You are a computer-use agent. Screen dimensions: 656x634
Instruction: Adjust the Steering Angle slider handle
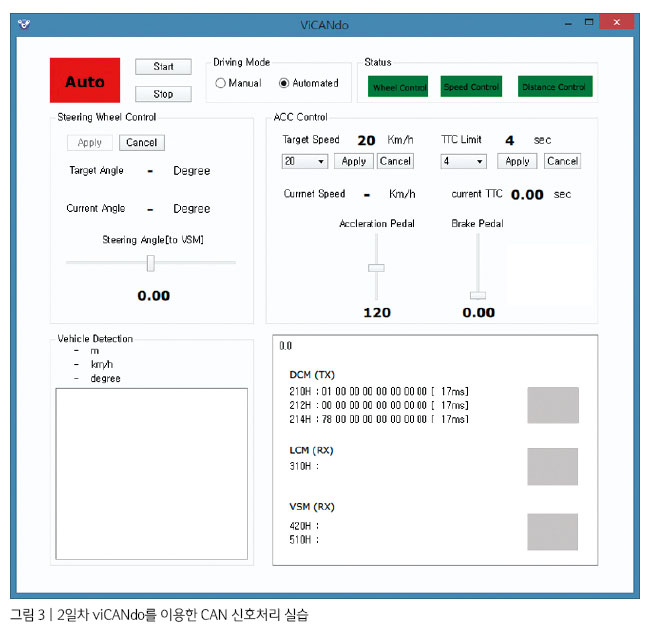click(x=151, y=264)
